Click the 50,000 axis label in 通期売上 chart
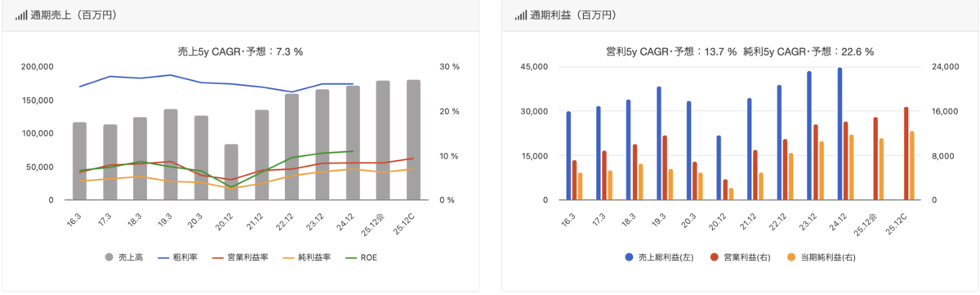Viewport: 980px width, 295px height. click(41, 167)
